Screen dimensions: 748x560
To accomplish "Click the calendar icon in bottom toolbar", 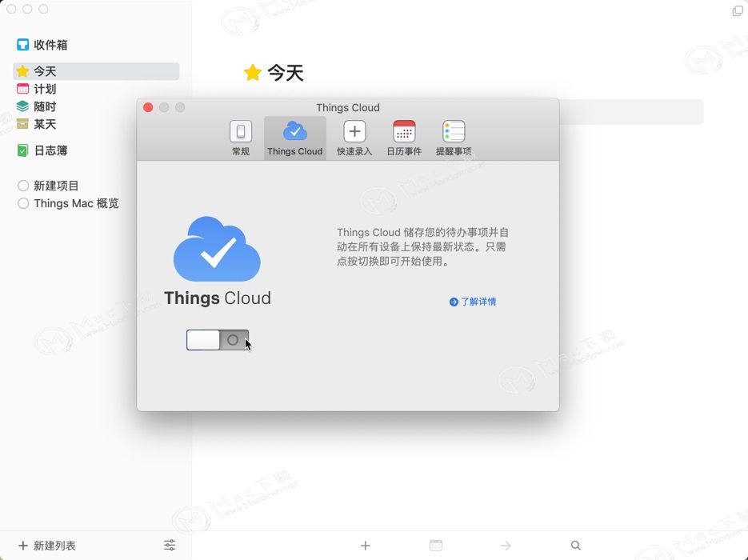I will (x=435, y=546).
